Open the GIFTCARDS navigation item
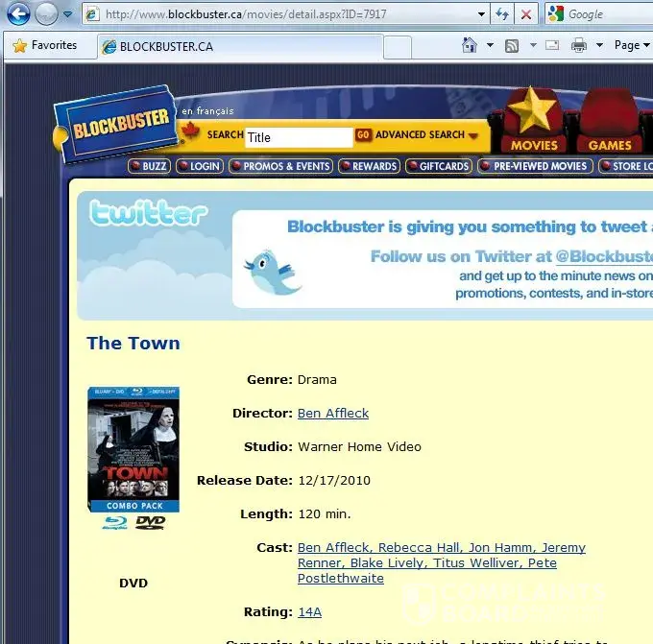This screenshot has height=644, width=653. pyautogui.click(x=439, y=166)
